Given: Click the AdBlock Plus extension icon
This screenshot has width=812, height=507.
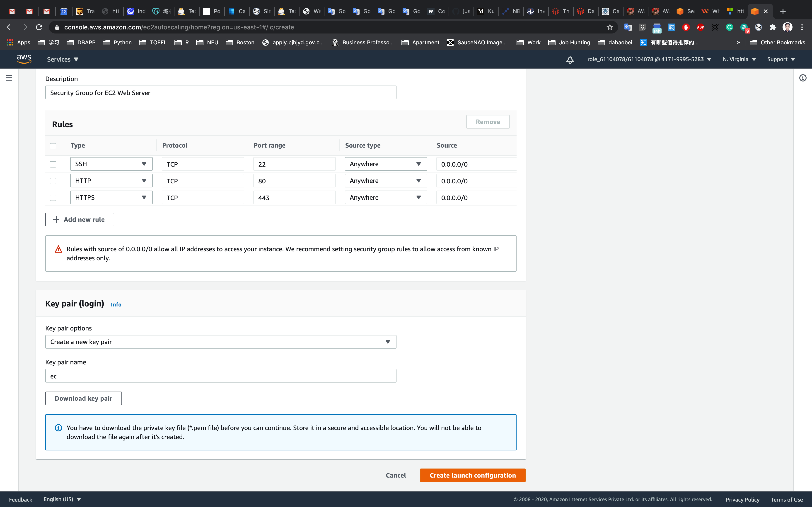Looking at the screenshot, I should pos(700,27).
